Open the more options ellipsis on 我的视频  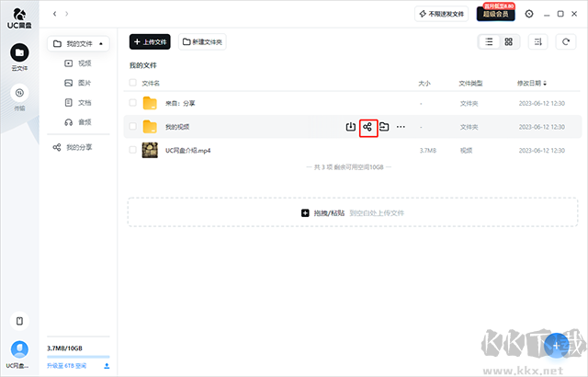pyautogui.click(x=401, y=127)
